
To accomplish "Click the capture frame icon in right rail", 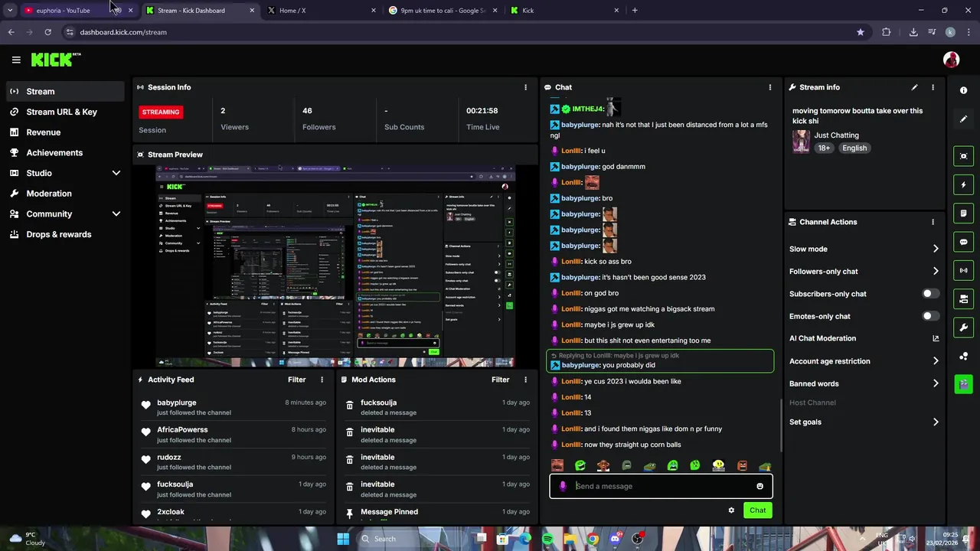I will [963, 156].
